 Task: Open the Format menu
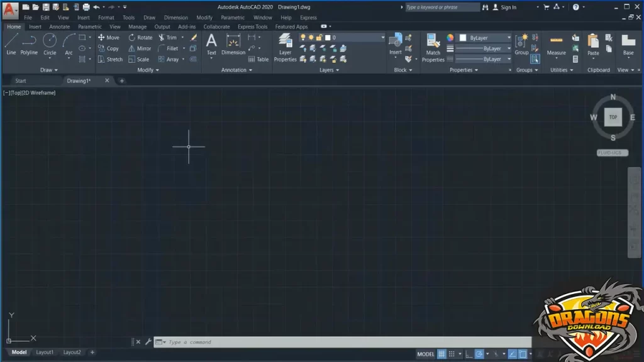tap(106, 18)
